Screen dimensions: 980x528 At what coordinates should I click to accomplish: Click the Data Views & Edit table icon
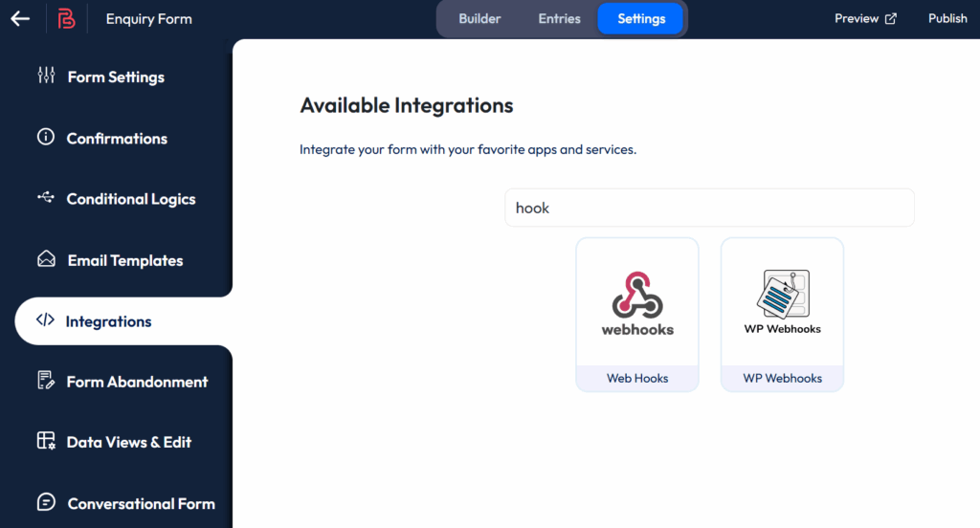pyautogui.click(x=46, y=441)
